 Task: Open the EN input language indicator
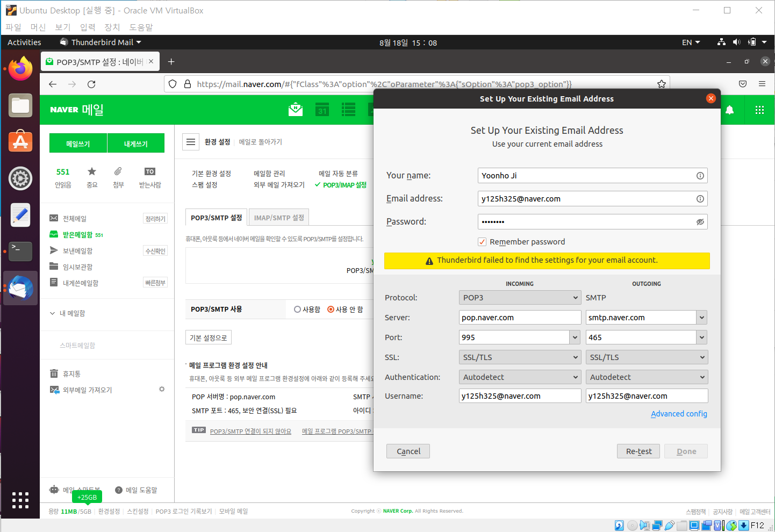tap(691, 42)
